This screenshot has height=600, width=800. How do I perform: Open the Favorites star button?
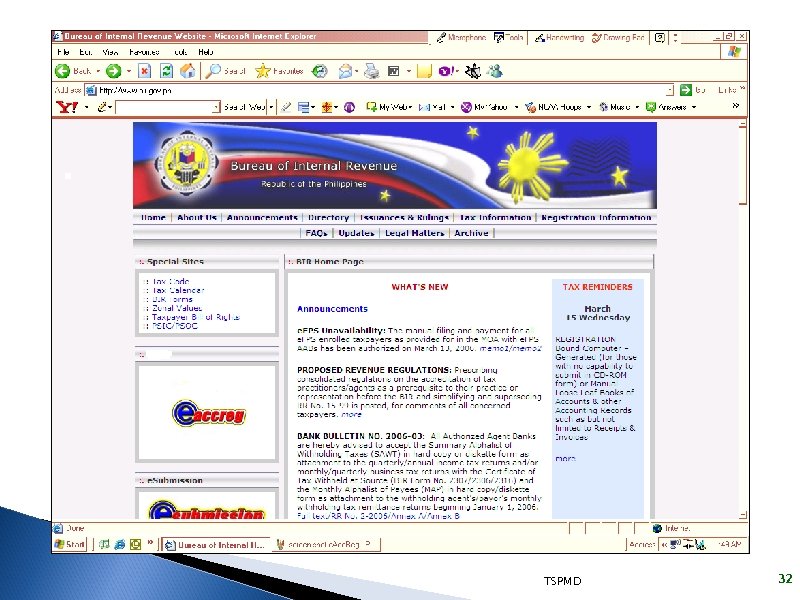coord(262,71)
